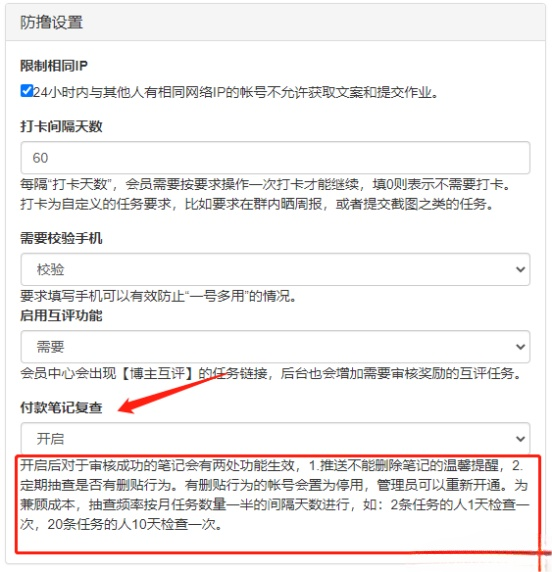Viewport: 552px width, 572px height.
Task: Expand the 启用互评功能 dropdown showing 需要
Action: point(275,347)
